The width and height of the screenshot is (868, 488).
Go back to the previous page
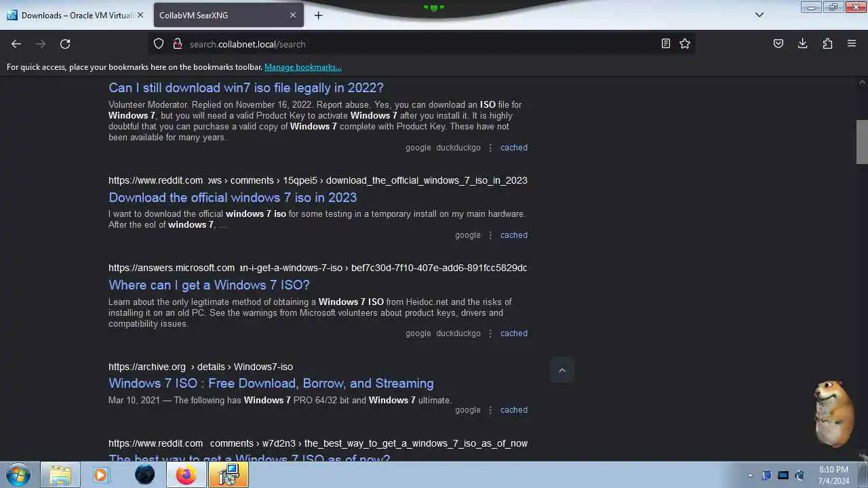click(16, 44)
